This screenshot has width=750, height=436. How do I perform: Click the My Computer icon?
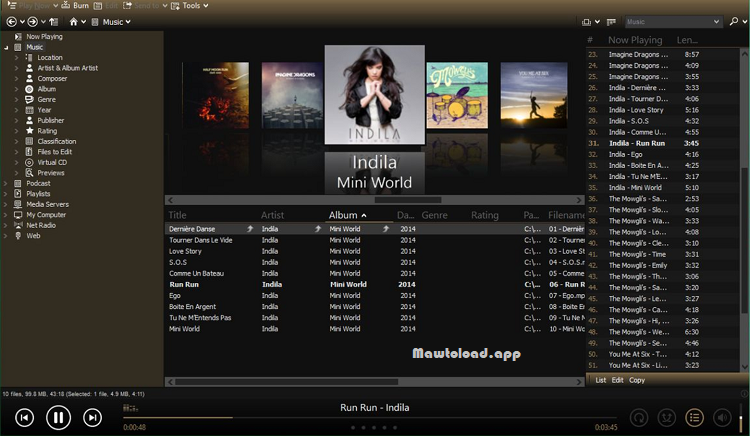click(x=18, y=215)
